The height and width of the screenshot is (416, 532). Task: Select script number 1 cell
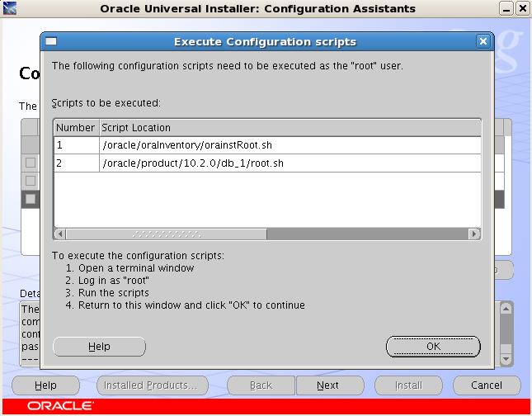[77, 145]
